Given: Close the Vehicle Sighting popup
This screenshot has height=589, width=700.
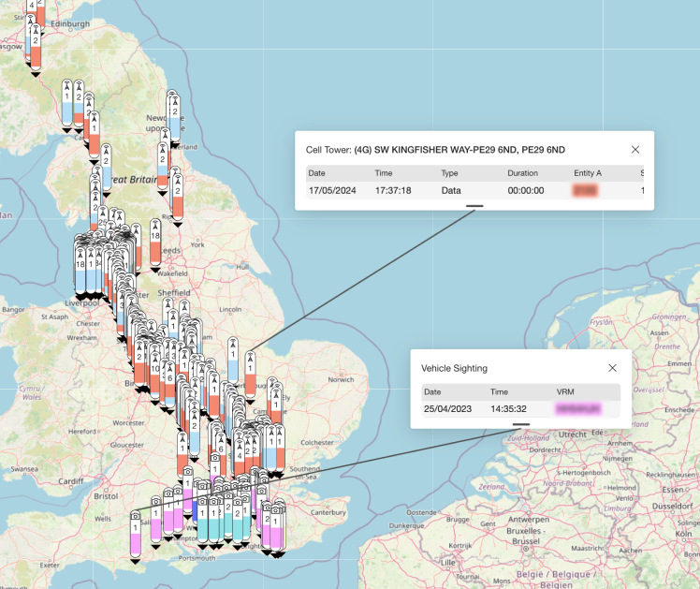Looking at the screenshot, I should 613,369.
